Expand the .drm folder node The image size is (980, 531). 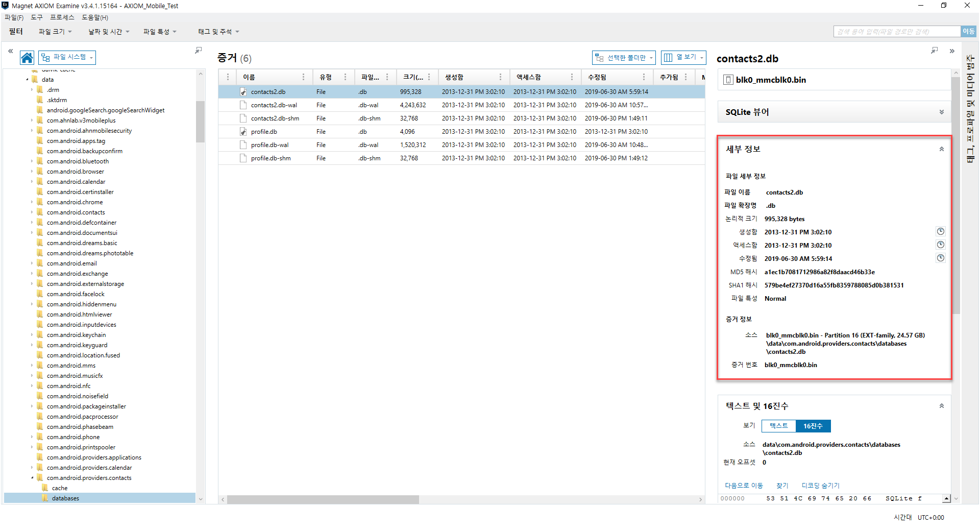[32, 90]
